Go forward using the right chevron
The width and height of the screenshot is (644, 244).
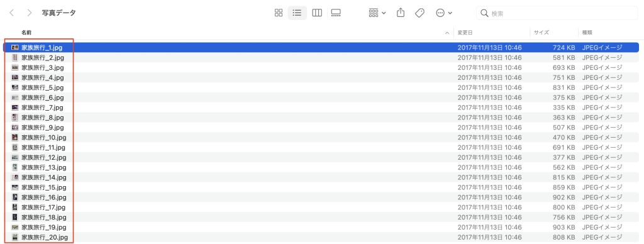click(29, 13)
